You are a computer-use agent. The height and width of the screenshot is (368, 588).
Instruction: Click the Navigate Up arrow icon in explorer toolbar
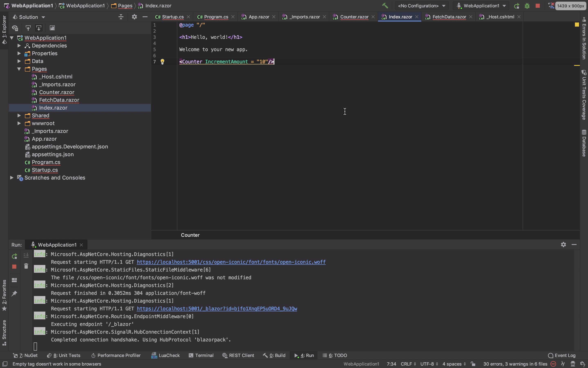click(28, 28)
